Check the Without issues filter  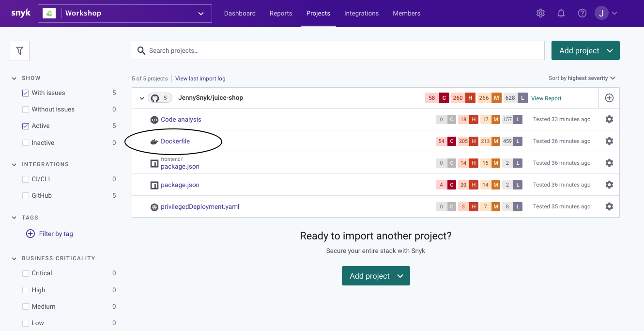coord(26,110)
